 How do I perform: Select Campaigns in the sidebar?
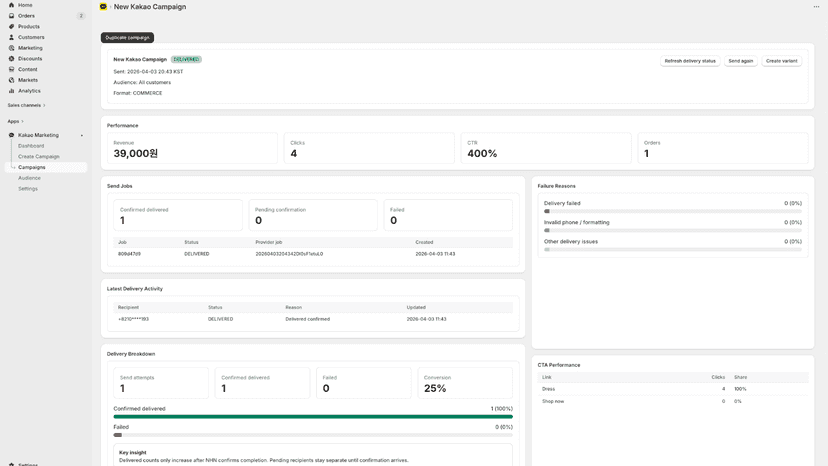tap(46, 167)
